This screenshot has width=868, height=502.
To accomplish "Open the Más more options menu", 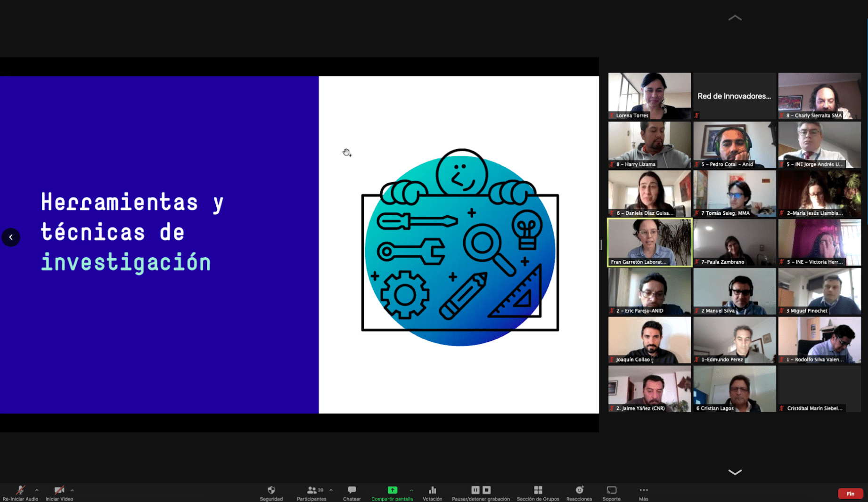I will coord(643,490).
